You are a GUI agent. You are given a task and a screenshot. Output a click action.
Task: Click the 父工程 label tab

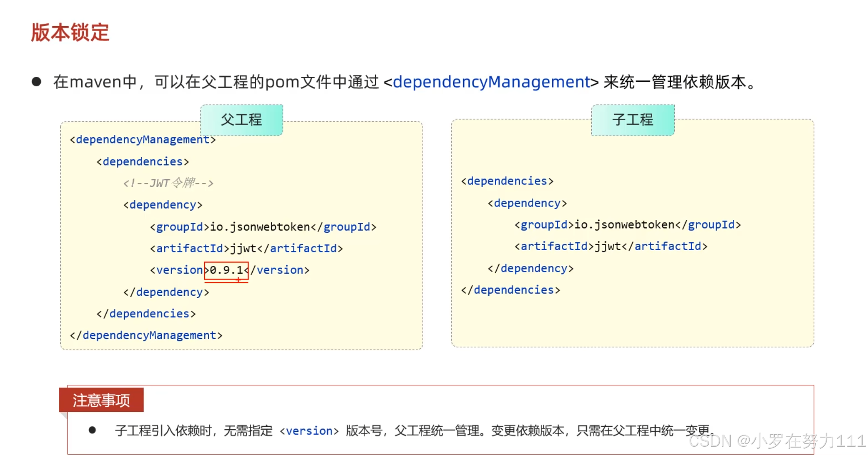[241, 120]
